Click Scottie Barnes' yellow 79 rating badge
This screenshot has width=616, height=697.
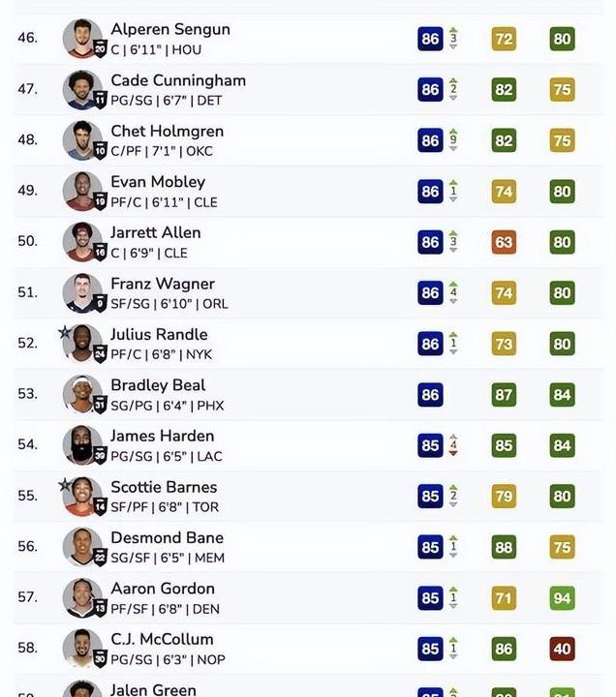pos(504,496)
